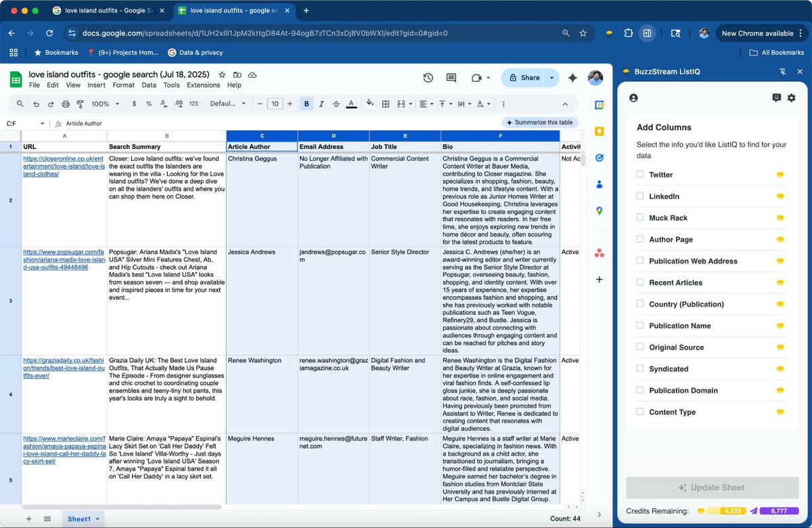Click inside the formula bar
812x528 pixels.
click(x=203, y=125)
